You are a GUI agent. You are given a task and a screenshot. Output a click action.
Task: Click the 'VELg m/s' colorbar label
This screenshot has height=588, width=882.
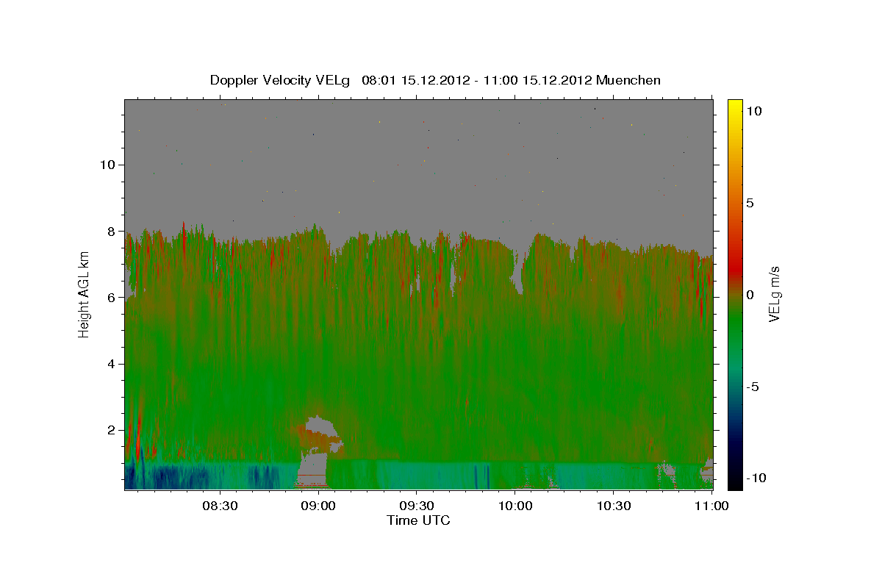(774, 294)
